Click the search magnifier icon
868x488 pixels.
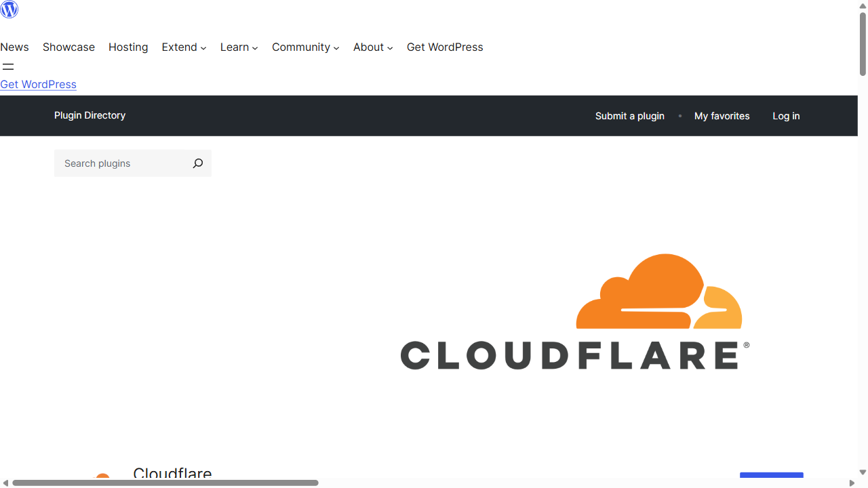(197, 163)
